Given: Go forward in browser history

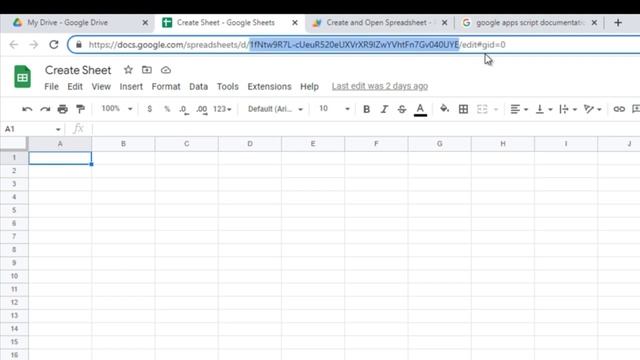Looking at the screenshot, I should (33, 44).
